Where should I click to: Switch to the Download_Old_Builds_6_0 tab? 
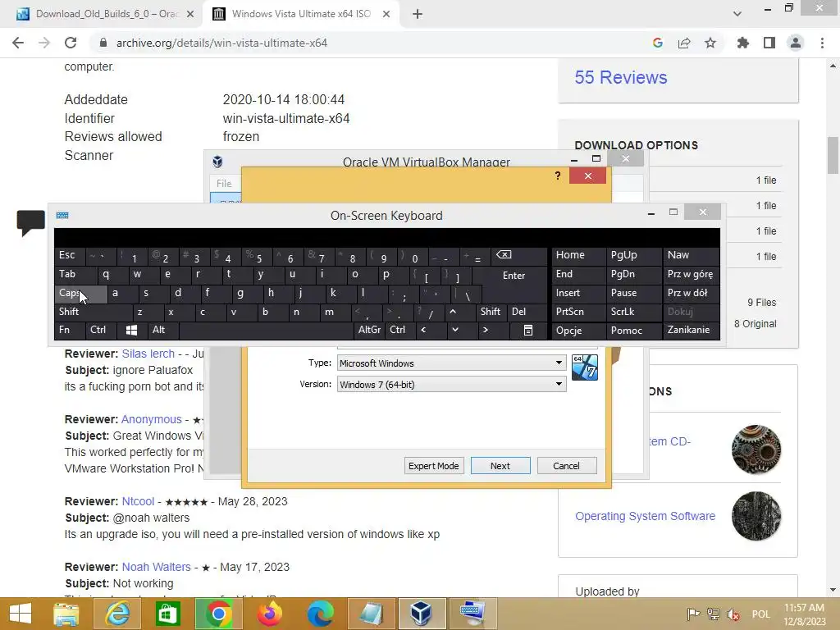point(106,14)
